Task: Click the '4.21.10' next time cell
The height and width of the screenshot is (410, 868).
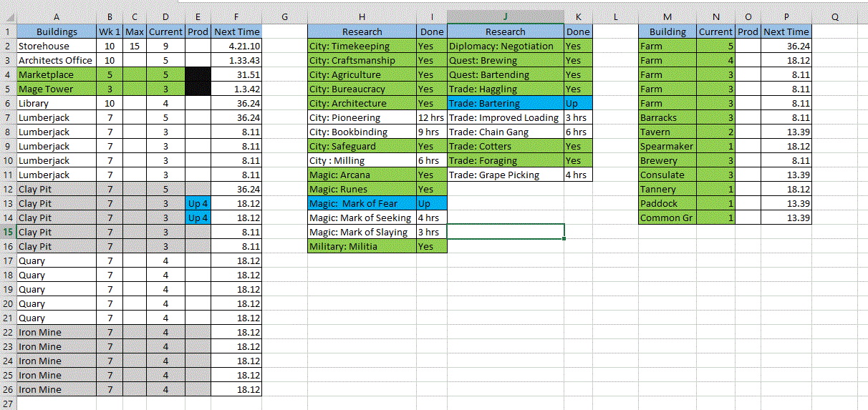Action: click(x=236, y=46)
